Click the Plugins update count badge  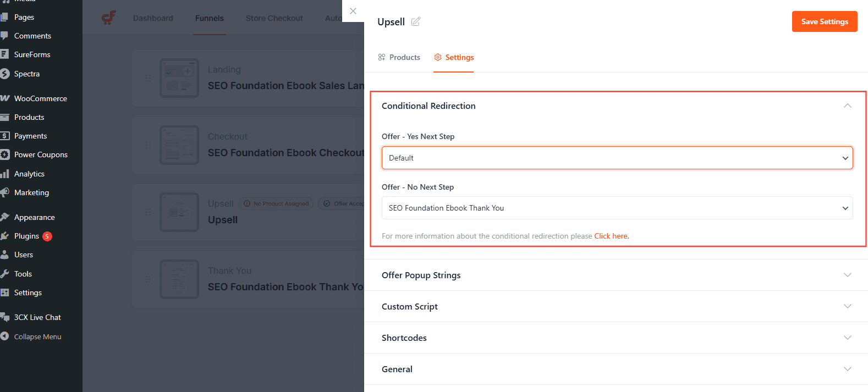pos(47,236)
